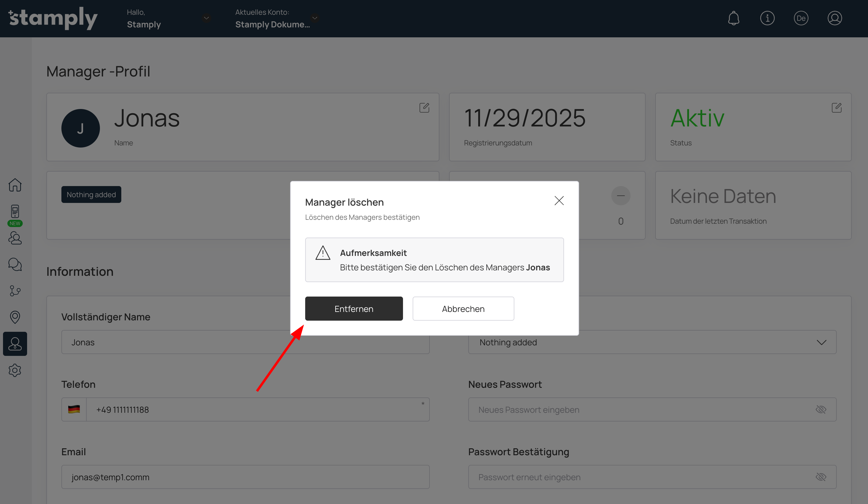
Task: Open the locations pin sidebar icon
Action: [x=15, y=317]
